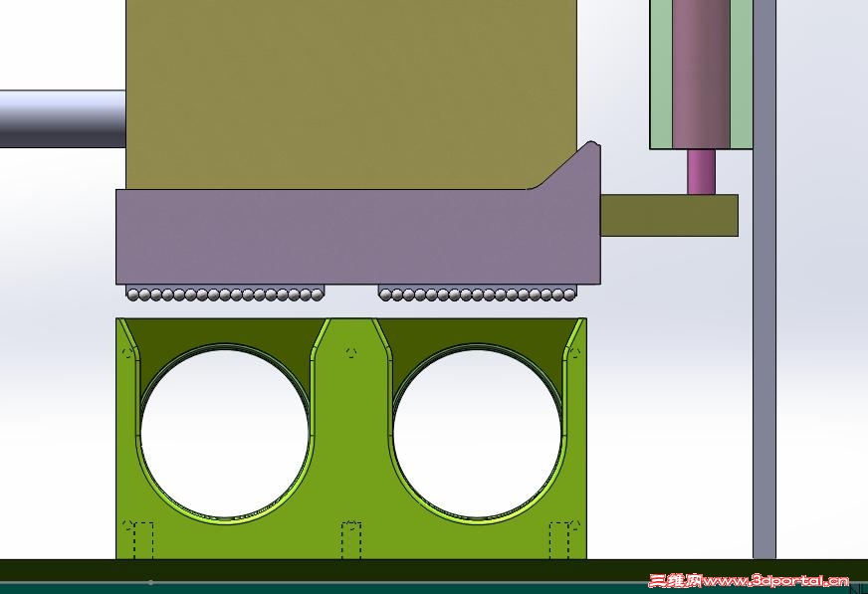Click the right row of ball bearings

coord(477,294)
